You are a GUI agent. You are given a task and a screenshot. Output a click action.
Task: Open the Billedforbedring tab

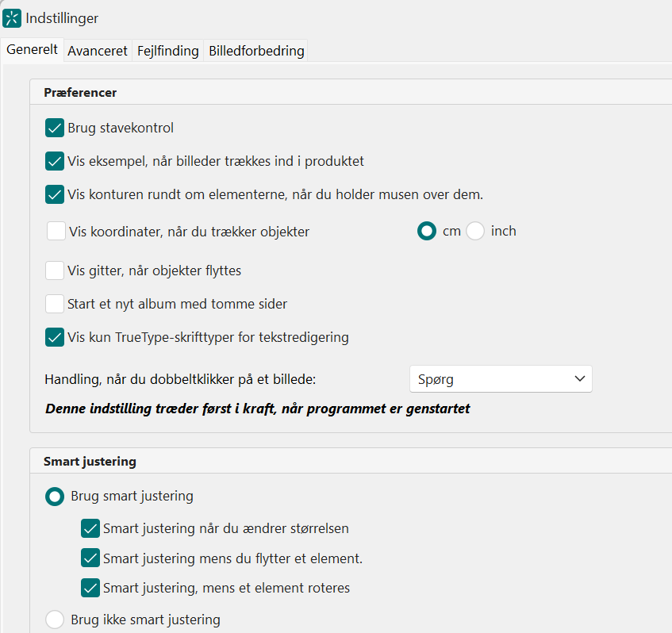255,50
